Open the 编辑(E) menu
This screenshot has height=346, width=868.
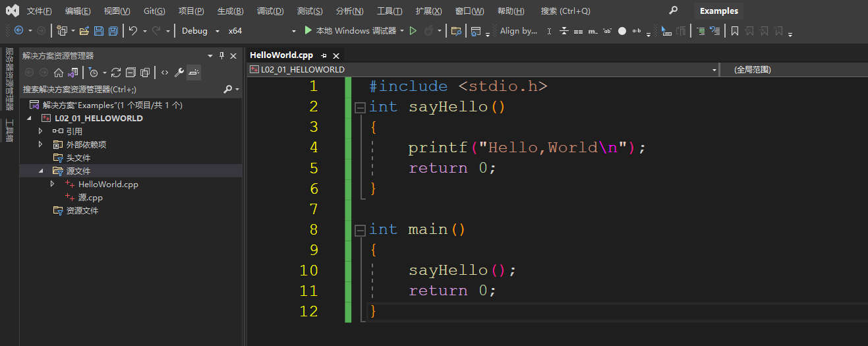78,11
